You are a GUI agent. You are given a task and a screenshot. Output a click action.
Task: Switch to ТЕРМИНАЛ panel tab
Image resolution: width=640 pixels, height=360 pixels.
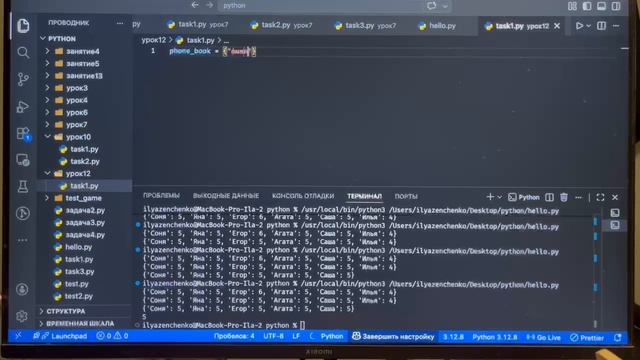pyautogui.click(x=364, y=196)
